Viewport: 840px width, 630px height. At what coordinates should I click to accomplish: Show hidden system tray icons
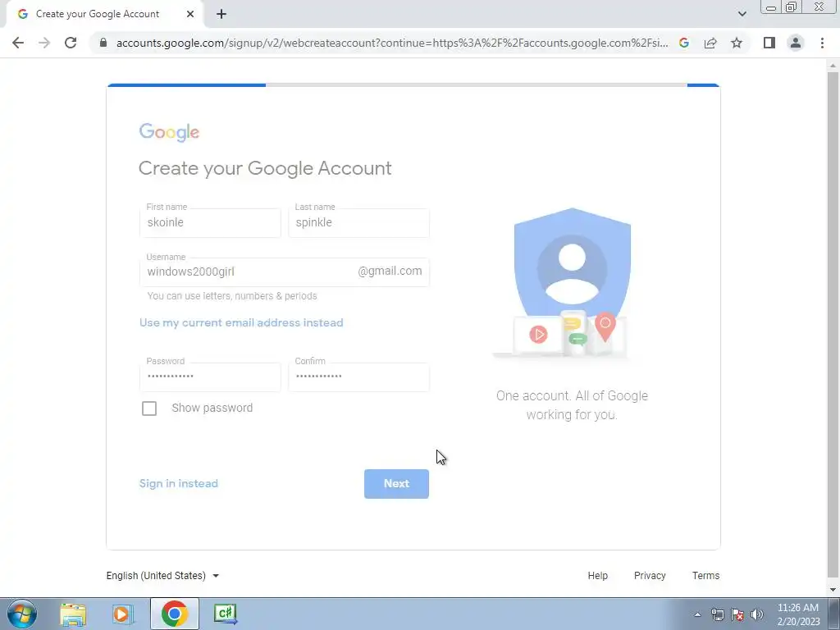click(697, 614)
